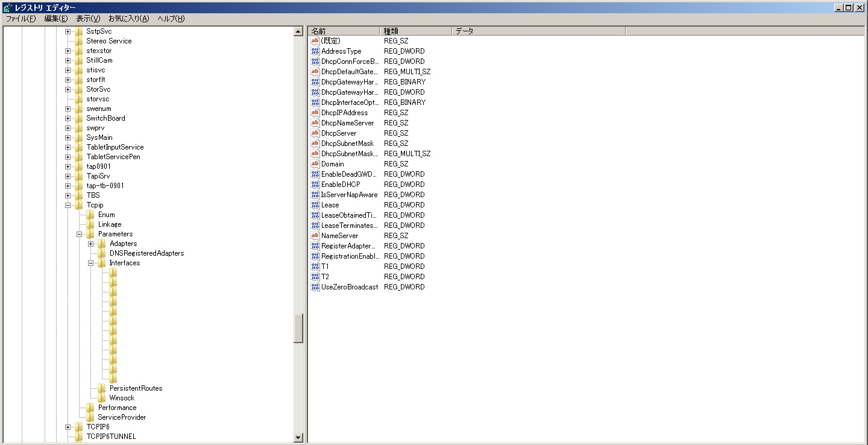Collapse the Interfaces tree node
Image resolution: width=868 pixels, height=445 pixels.
(91, 263)
